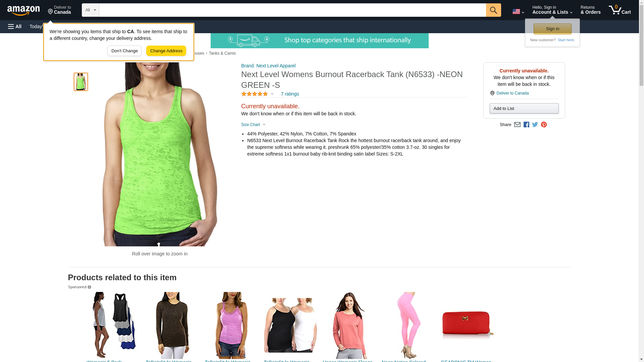This screenshot has height=362, width=644.
Task: Select the green tank thumbnail image
Action: tap(81, 82)
